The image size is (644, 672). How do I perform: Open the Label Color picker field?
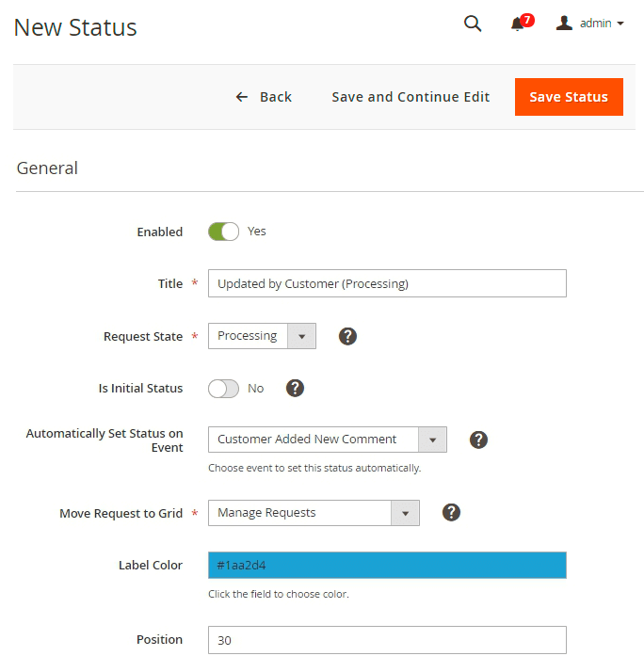tap(387, 566)
